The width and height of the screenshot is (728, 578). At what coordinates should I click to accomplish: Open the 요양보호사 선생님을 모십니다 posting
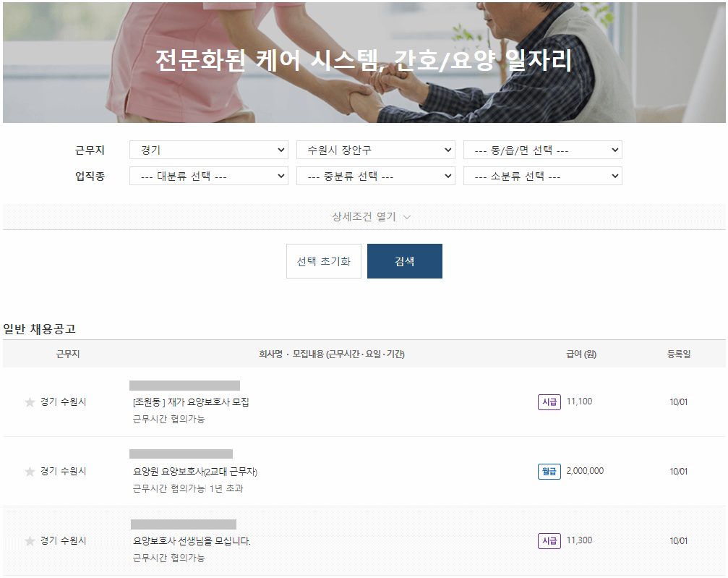pos(192,541)
